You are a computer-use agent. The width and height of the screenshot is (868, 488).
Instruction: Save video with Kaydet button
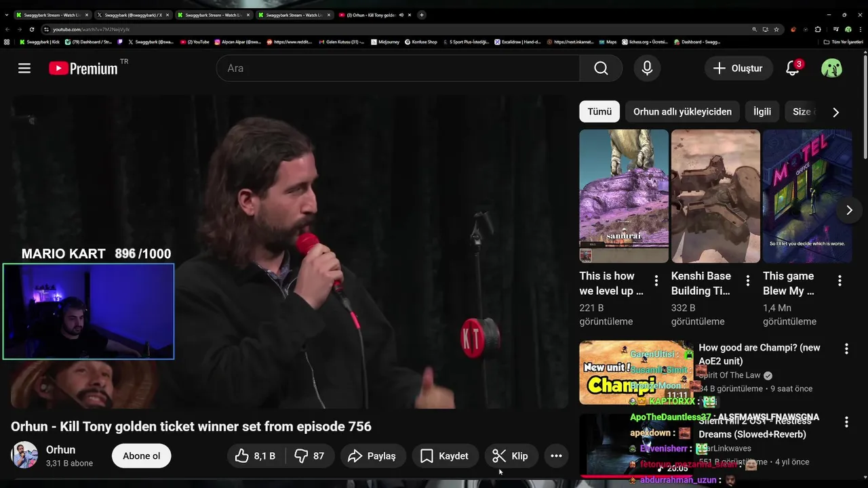click(x=445, y=456)
